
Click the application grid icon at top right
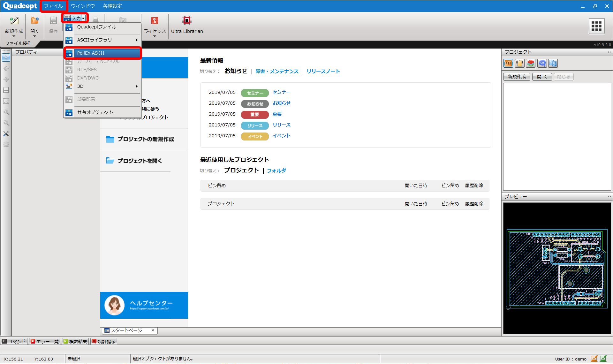click(596, 26)
